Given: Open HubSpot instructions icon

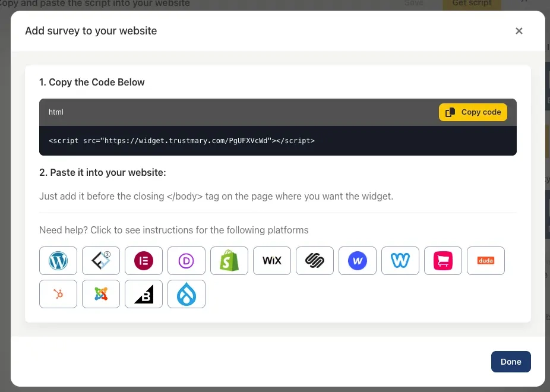Looking at the screenshot, I should coord(58,294).
